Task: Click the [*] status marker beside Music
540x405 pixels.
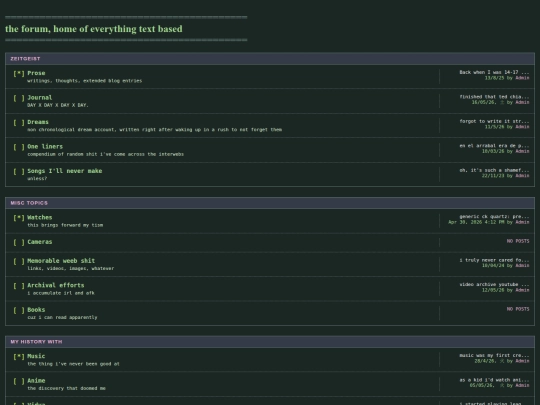Action: 19,356
